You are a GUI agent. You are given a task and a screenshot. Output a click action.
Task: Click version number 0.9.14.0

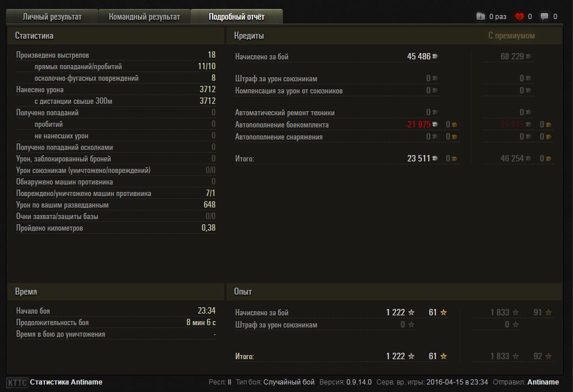359,382
